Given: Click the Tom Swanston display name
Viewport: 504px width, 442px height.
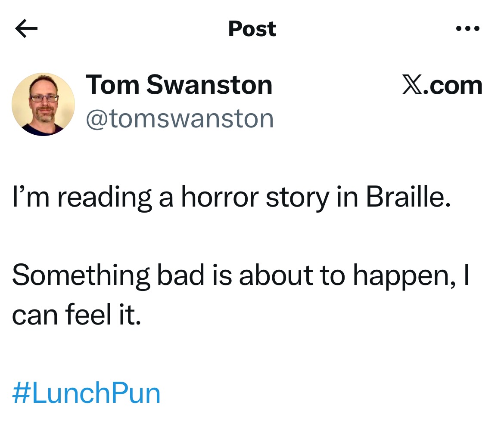Looking at the screenshot, I should tap(179, 85).
